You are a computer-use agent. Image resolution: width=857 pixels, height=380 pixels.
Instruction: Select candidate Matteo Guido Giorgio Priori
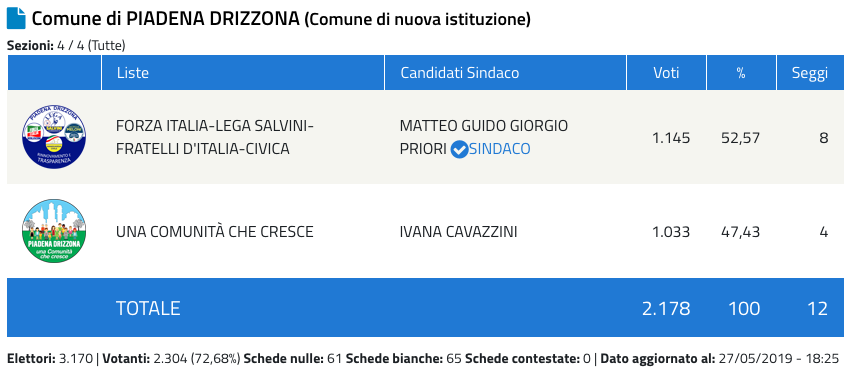point(484,137)
